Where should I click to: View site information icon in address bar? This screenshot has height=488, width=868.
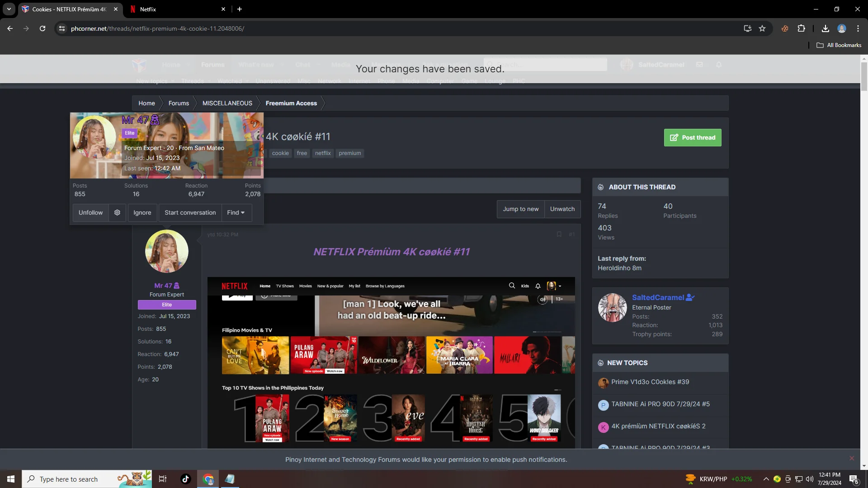(x=62, y=28)
